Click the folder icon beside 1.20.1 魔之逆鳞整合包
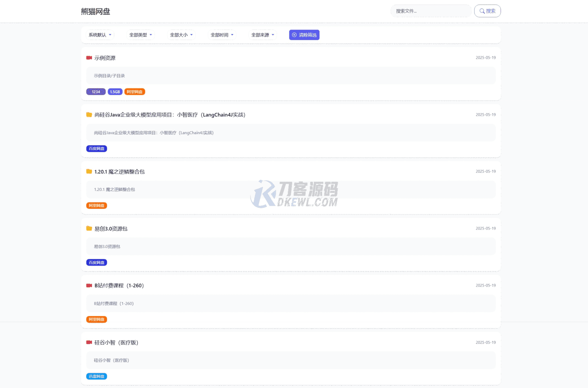Screen dimensions: 588x388 click(x=89, y=172)
